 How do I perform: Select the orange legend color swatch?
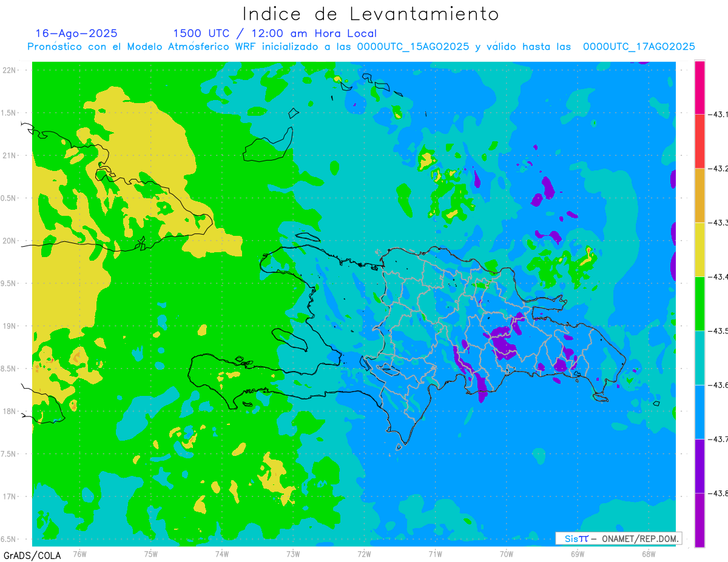(699, 195)
